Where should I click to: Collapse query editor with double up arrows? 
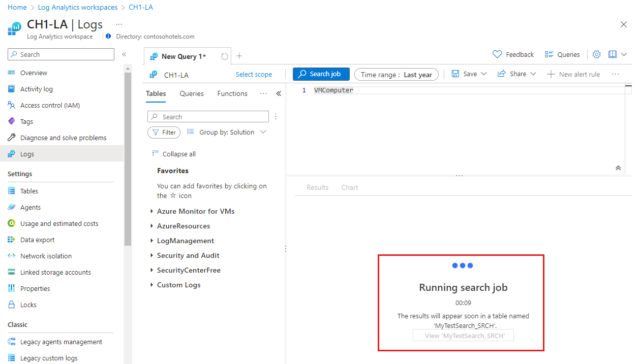click(618, 168)
